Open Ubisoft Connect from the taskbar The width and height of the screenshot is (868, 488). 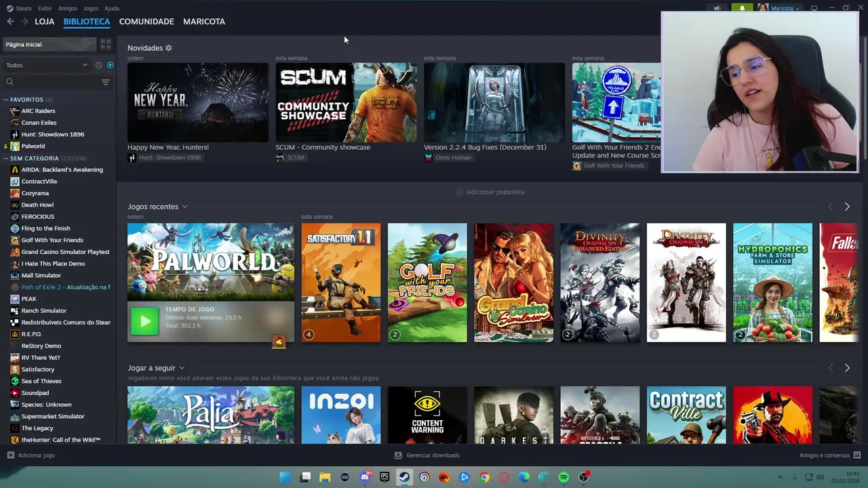425,477
